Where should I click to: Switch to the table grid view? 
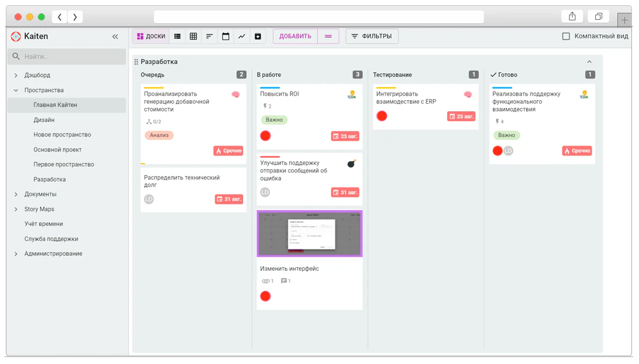click(x=194, y=36)
